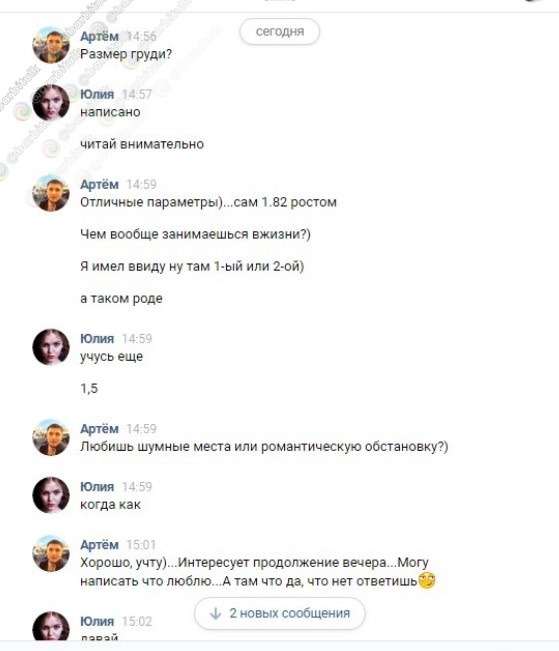
Task: Open Артём's avatar by the 'Любишь шумные места' message
Action: [x=51, y=438]
